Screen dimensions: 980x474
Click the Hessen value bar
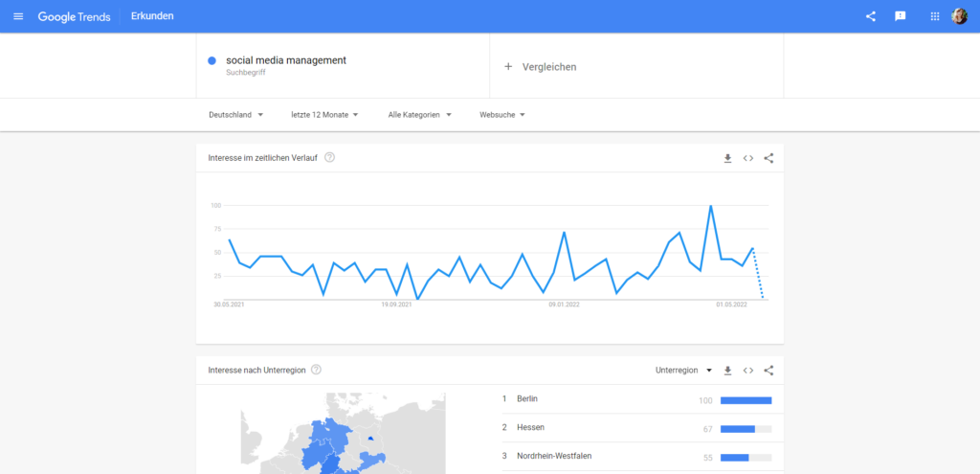(x=746, y=429)
